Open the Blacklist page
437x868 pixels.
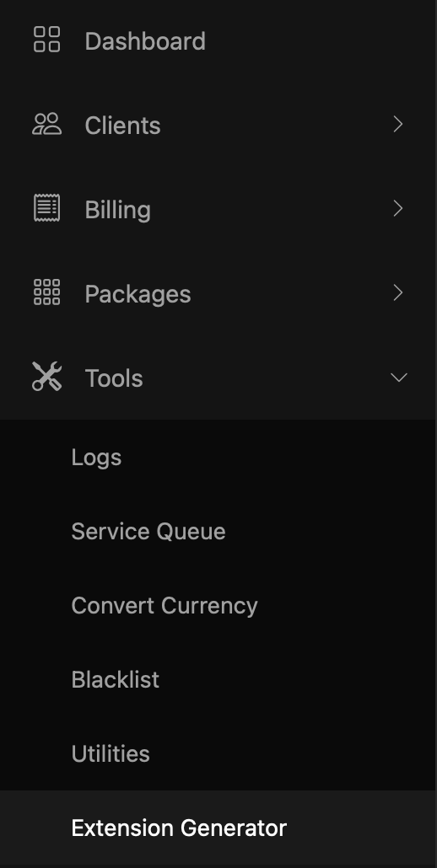[116, 679]
